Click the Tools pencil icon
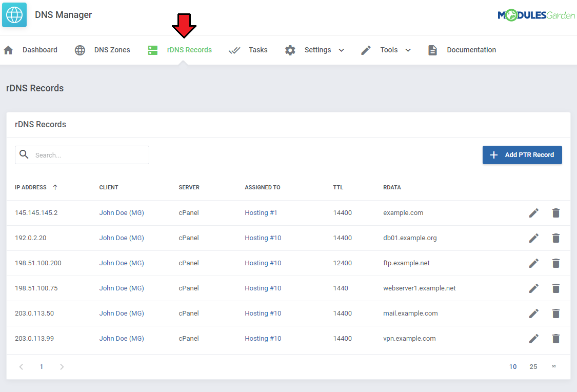The height and width of the screenshot is (392, 577). click(366, 50)
